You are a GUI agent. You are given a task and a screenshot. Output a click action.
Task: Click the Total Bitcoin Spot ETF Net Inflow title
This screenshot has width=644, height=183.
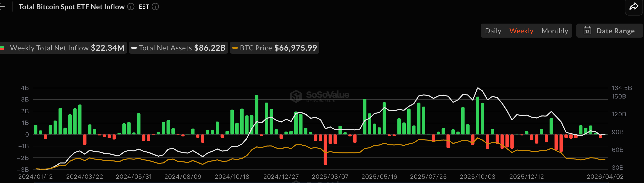(72, 7)
